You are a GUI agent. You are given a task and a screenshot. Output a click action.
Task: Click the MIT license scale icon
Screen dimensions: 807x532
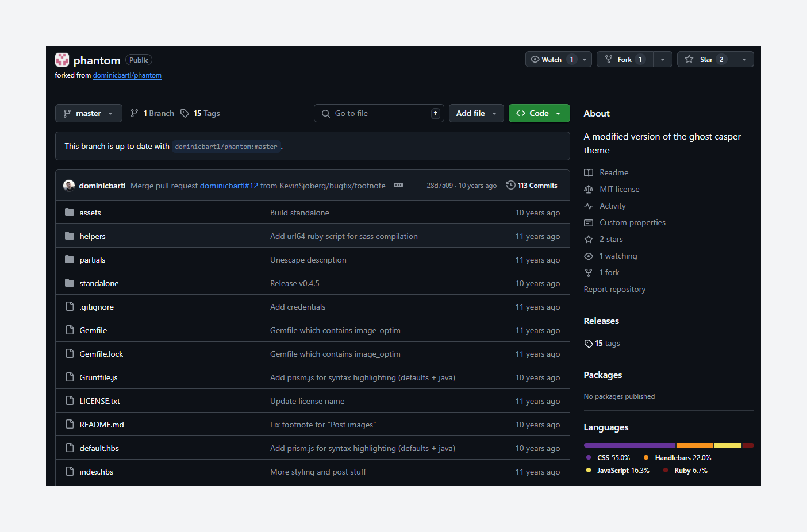click(589, 189)
